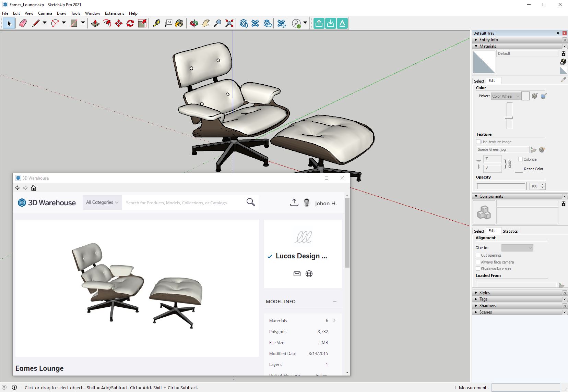The image size is (568, 392).
Task: Click the 3D Warehouse logo
Action: 47,203
